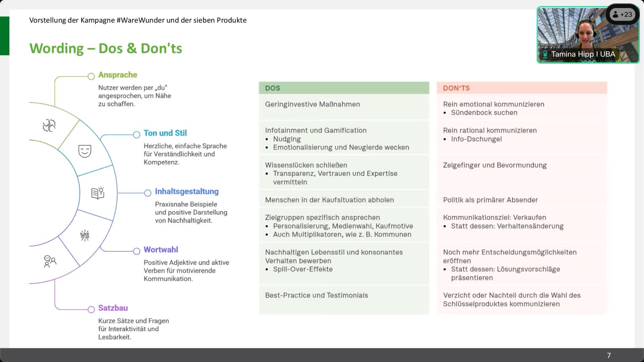
Task: Click the Inhaltsgestaltung heading
Action: [x=186, y=191]
